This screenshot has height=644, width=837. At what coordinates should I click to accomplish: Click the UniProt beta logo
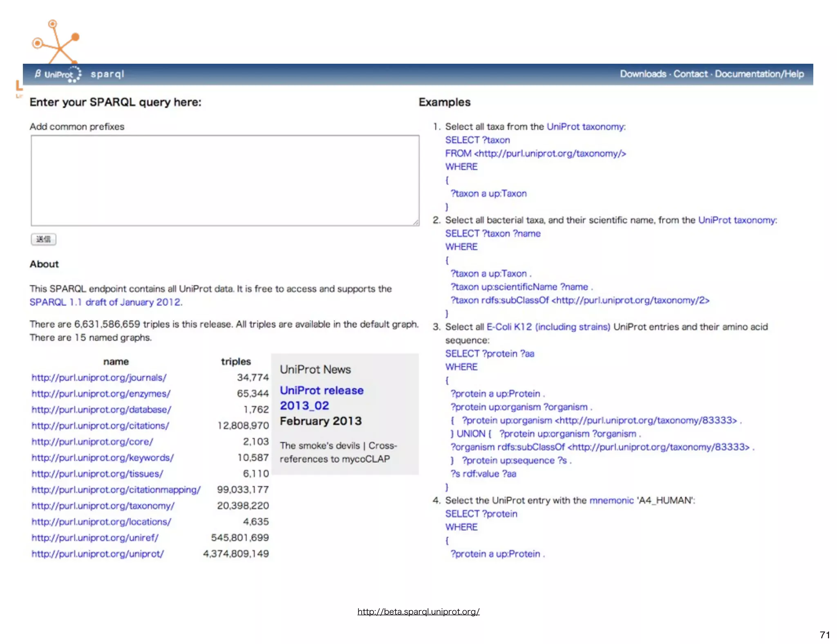(57, 74)
